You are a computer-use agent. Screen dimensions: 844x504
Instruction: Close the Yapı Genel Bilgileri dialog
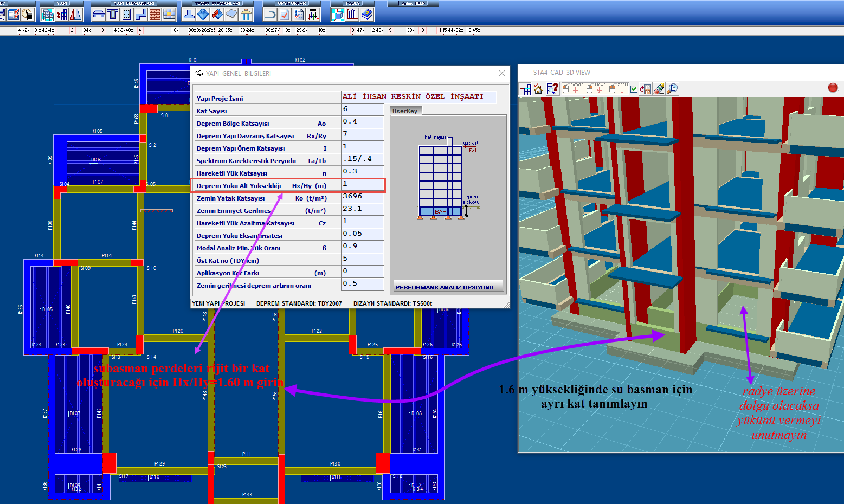pyautogui.click(x=502, y=73)
